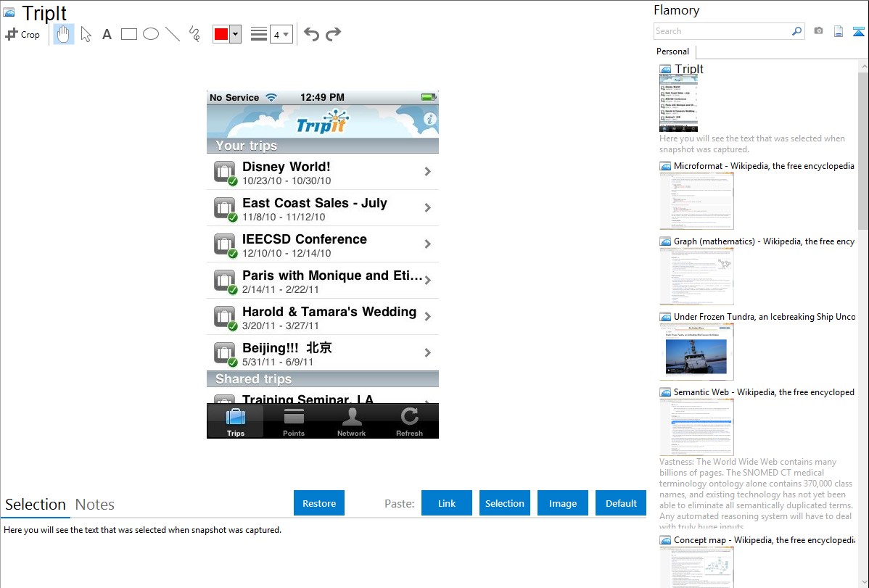Image resolution: width=869 pixels, height=588 pixels.
Task: Click the Disney World! suitcase icon
Action: [x=225, y=173]
